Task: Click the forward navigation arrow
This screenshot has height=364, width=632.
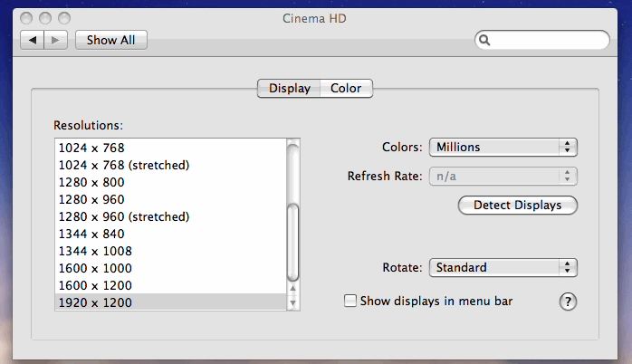Action: [55, 40]
